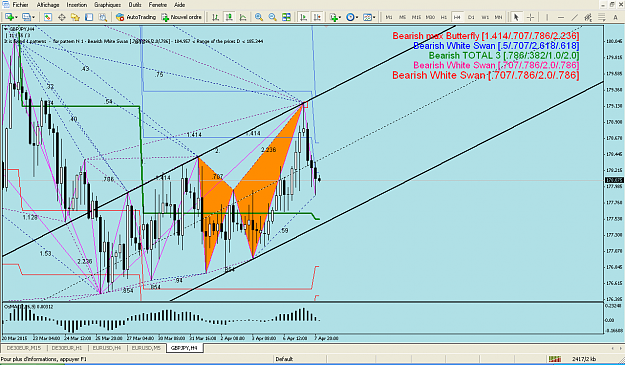Open the Periods clock icon
Image resolution: width=625 pixels, height=365 pixels.
click(350, 17)
